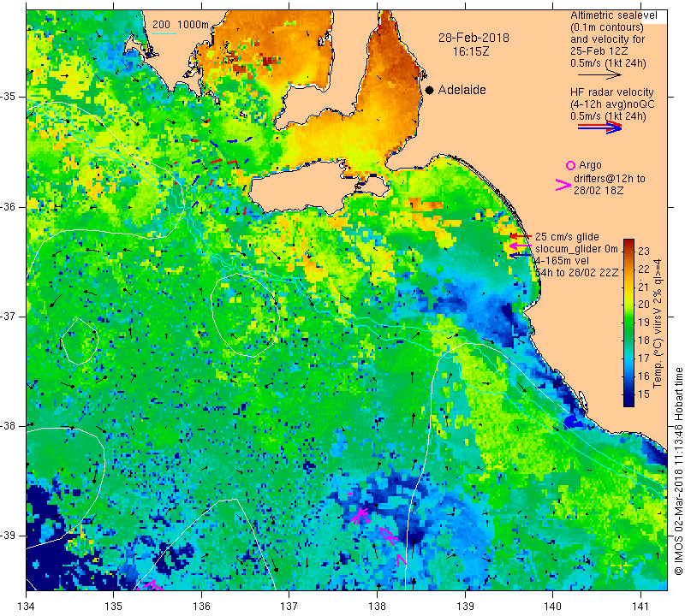Click the '28/02 18Z' drifter time text
The image size is (685, 616).
598,190
